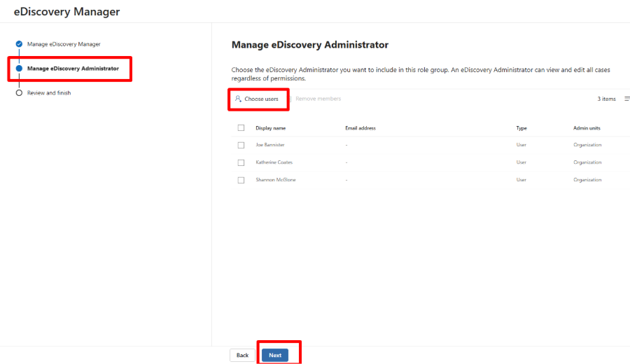The image size is (630, 364).
Task: Sort by Display name column header
Action: pyautogui.click(x=271, y=128)
